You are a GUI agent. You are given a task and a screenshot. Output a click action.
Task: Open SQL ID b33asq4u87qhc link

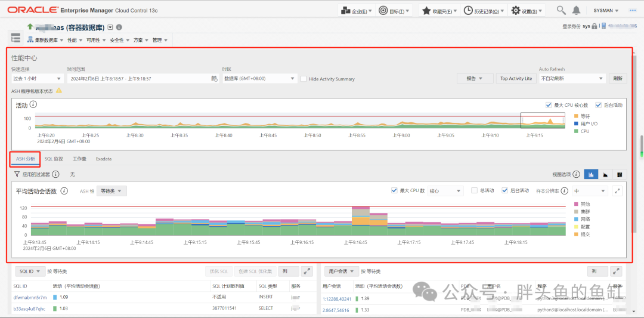click(x=29, y=309)
